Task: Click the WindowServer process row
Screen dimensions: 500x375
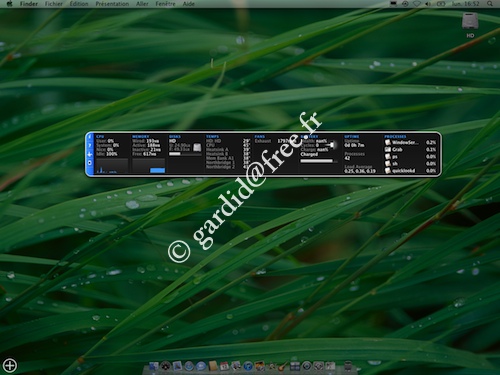Action: pyautogui.click(x=410, y=142)
